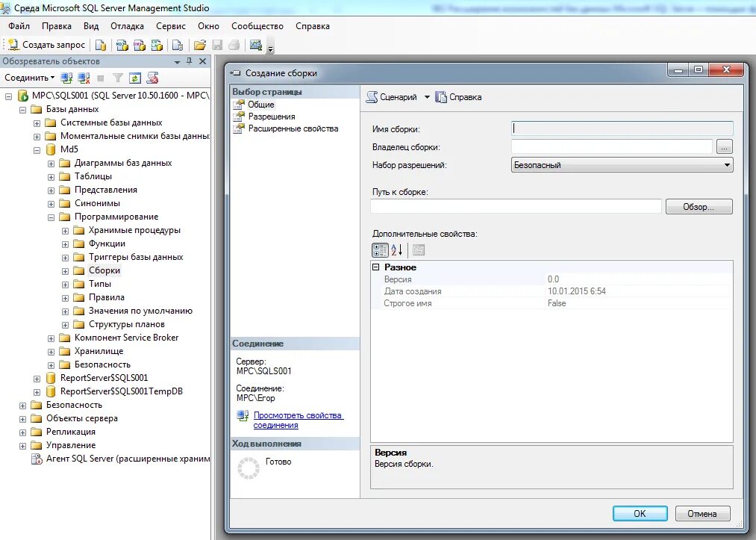This screenshot has height=540, width=756.
Task: Expand the Системные базы данных folder
Action: (37, 123)
